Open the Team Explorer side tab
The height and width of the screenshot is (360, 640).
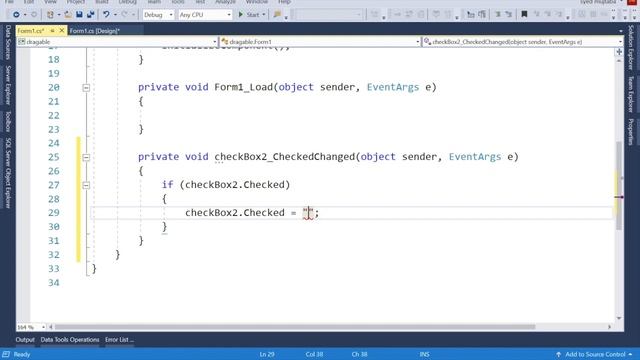pos(631,94)
